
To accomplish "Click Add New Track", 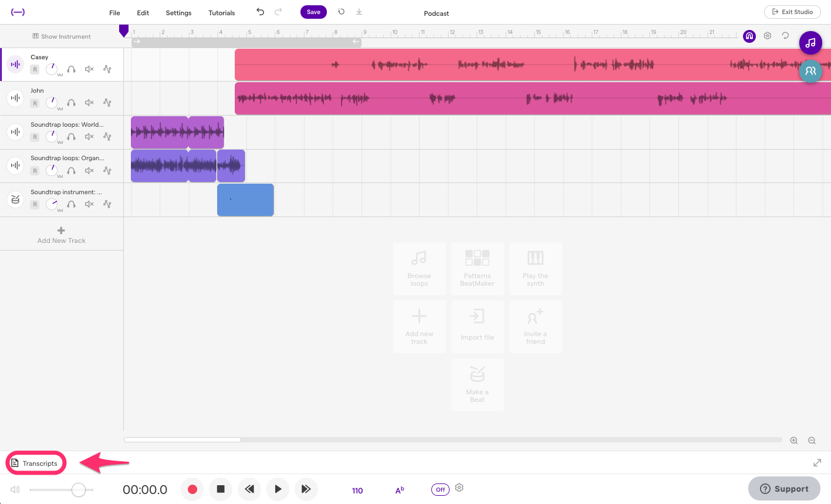I will tap(62, 235).
